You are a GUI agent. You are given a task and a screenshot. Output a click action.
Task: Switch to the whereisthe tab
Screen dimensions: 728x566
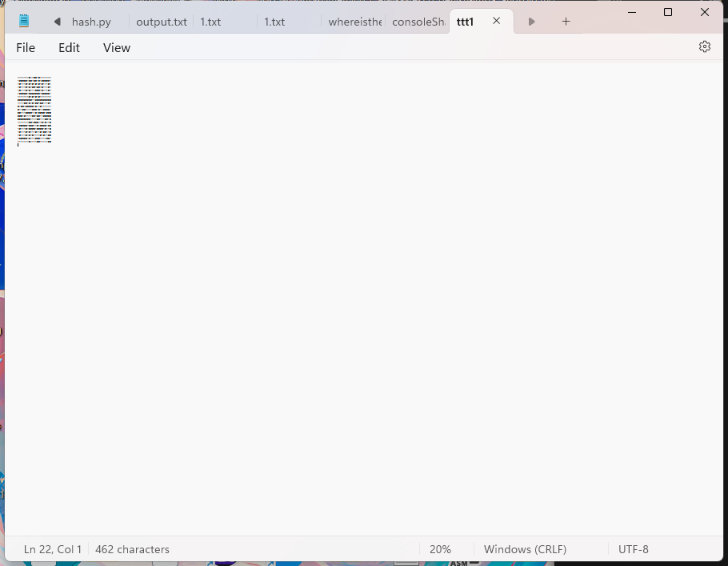pyautogui.click(x=354, y=22)
